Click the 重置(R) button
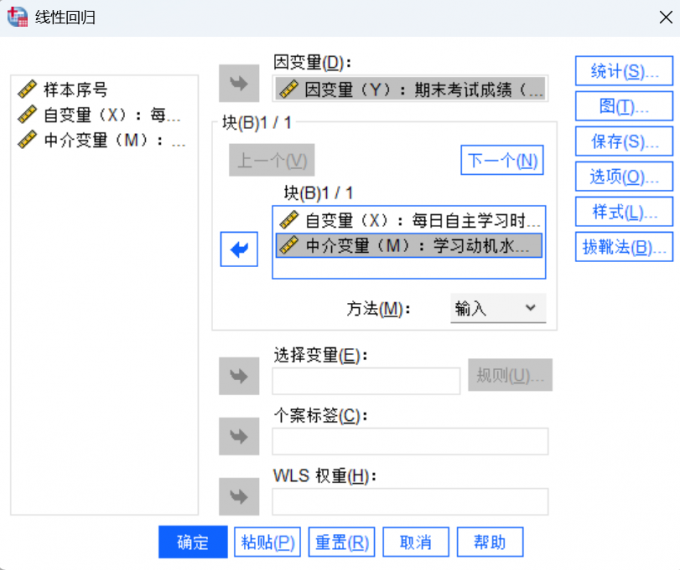The height and width of the screenshot is (570, 680). click(x=342, y=542)
